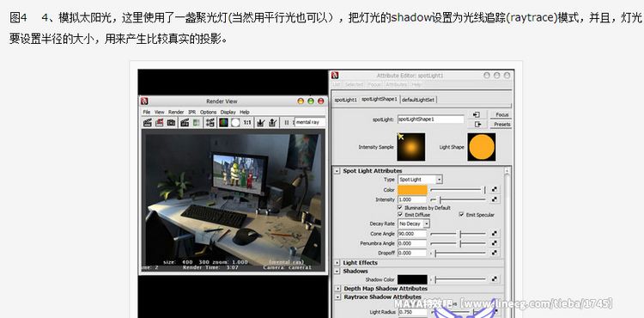Toggle Illuminates by Default checkbox
The image size is (644, 318).
click(400, 208)
